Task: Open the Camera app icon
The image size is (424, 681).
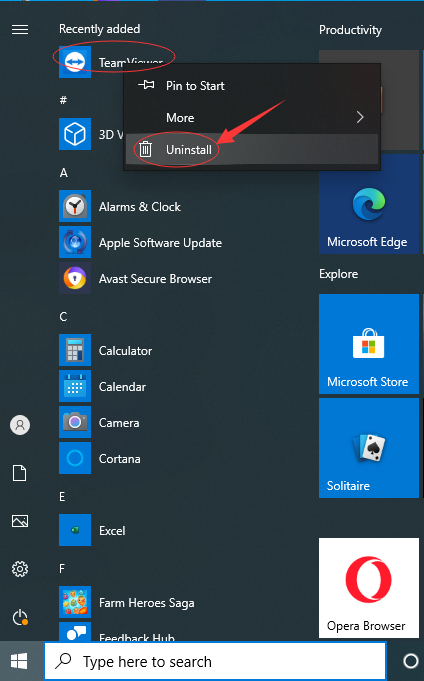Action: pyautogui.click(x=75, y=423)
